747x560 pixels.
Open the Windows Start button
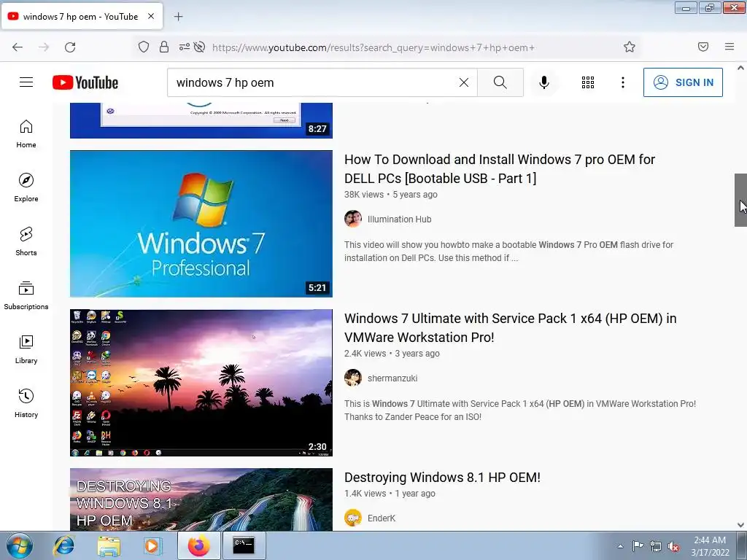19,545
